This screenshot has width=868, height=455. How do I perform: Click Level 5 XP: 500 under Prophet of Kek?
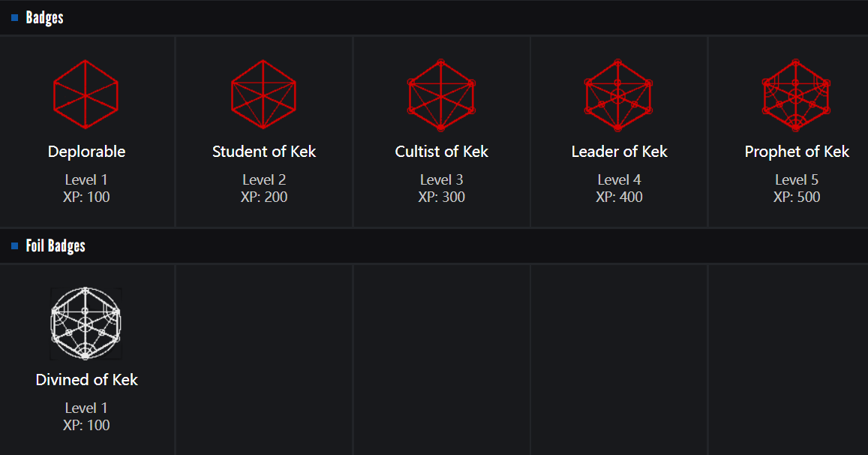pos(796,188)
